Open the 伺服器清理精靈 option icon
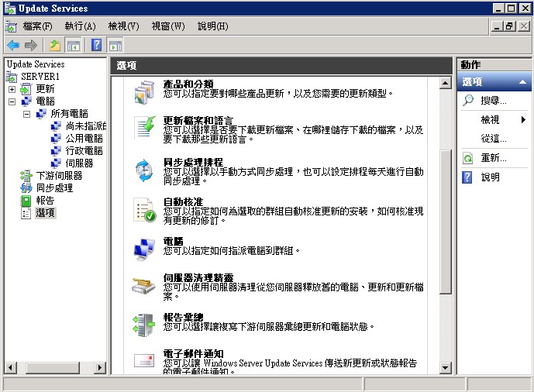Screen dimensions: 534x392 [143, 285]
